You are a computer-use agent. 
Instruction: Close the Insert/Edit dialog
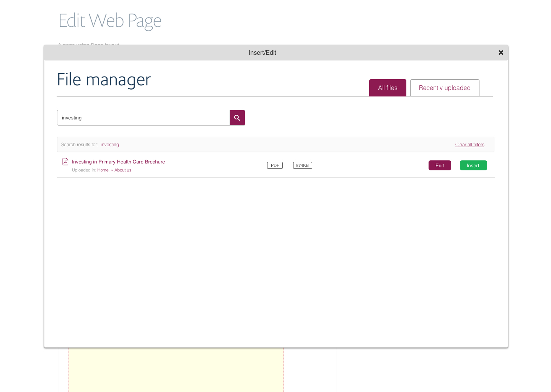(x=500, y=53)
